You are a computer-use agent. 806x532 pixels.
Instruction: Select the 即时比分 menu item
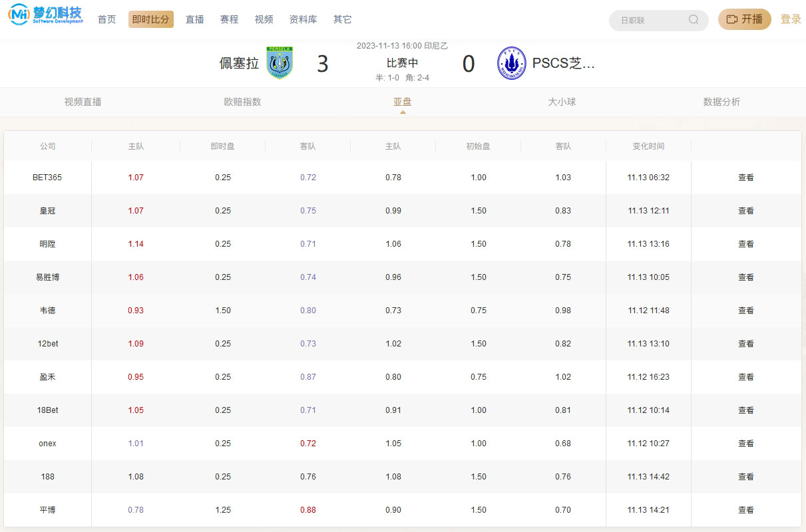pos(151,20)
